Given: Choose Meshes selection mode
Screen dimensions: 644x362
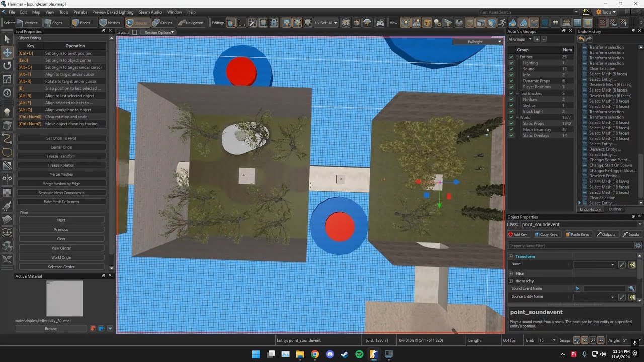Looking at the screenshot, I should [109, 23].
